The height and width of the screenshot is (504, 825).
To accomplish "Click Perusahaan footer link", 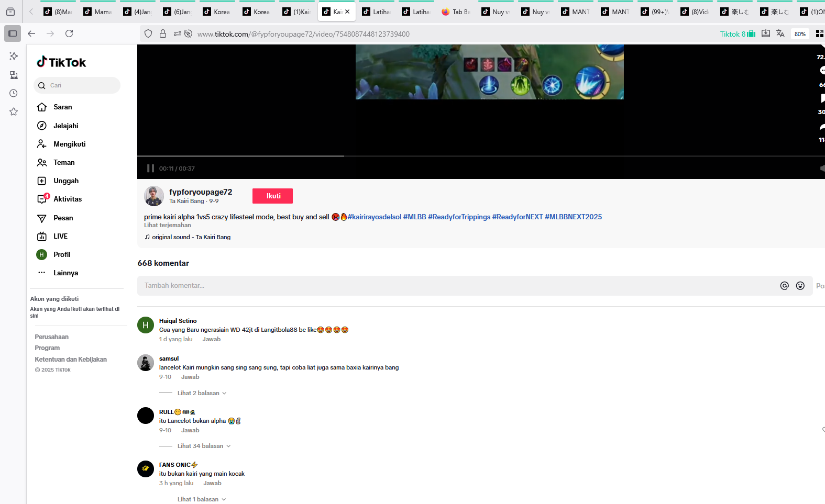I will click(x=51, y=337).
